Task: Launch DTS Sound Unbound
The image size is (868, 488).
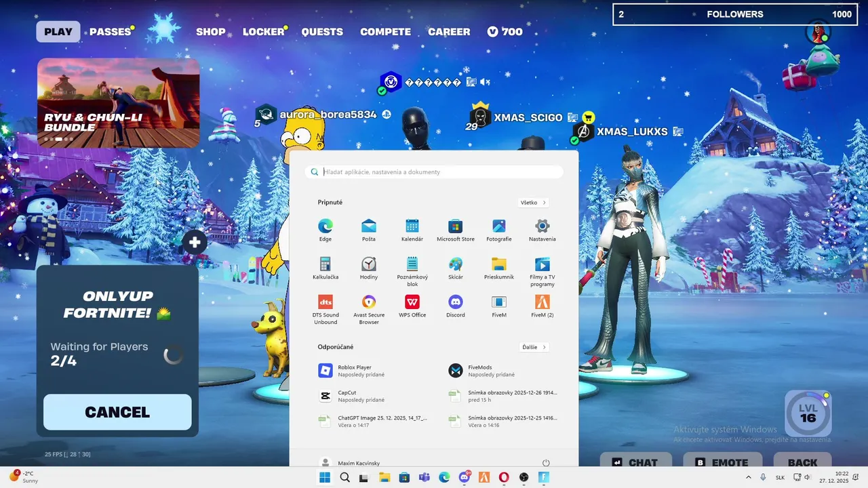Action: pyautogui.click(x=325, y=309)
